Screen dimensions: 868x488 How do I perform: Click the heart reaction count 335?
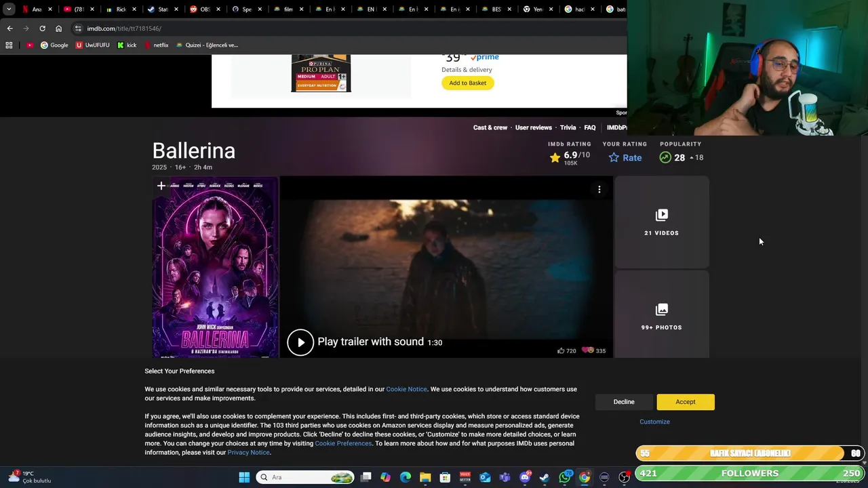click(593, 351)
